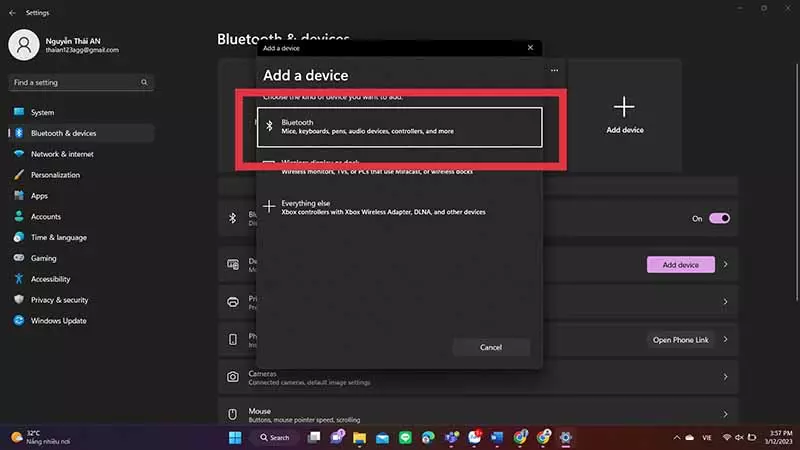Click the phone icon in settings list
The width and height of the screenshot is (800, 450).
(x=233, y=339)
